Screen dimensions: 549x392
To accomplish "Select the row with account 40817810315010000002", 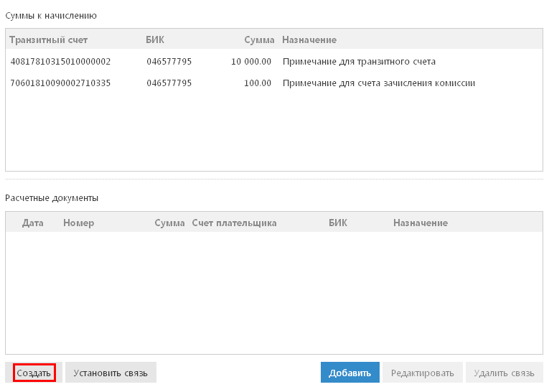I will pos(274,62).
